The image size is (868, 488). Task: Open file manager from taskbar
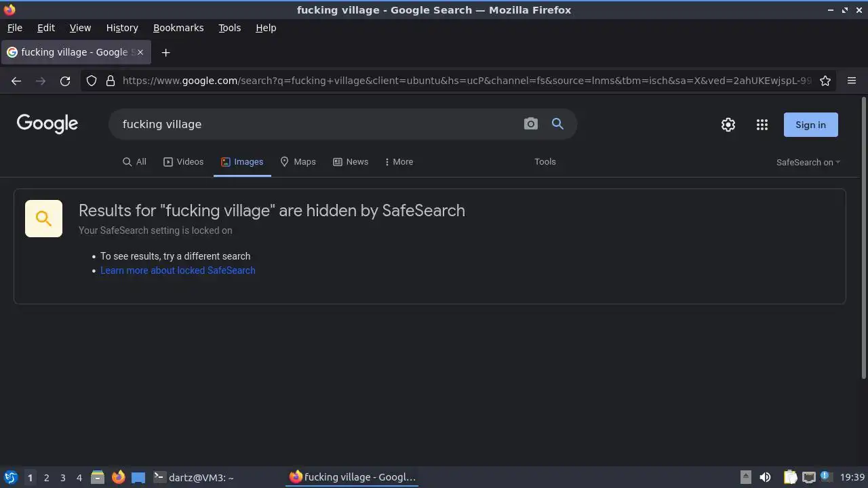pos(98,477)
